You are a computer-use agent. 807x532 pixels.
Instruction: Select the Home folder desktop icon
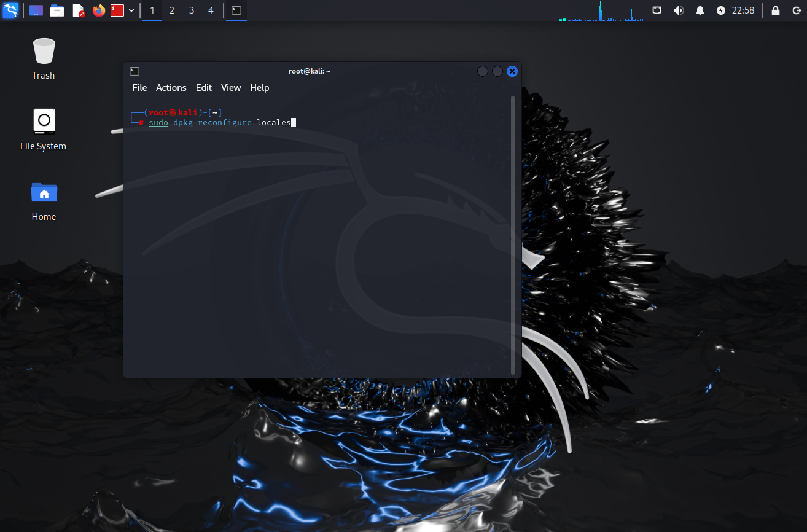[44, 200]
